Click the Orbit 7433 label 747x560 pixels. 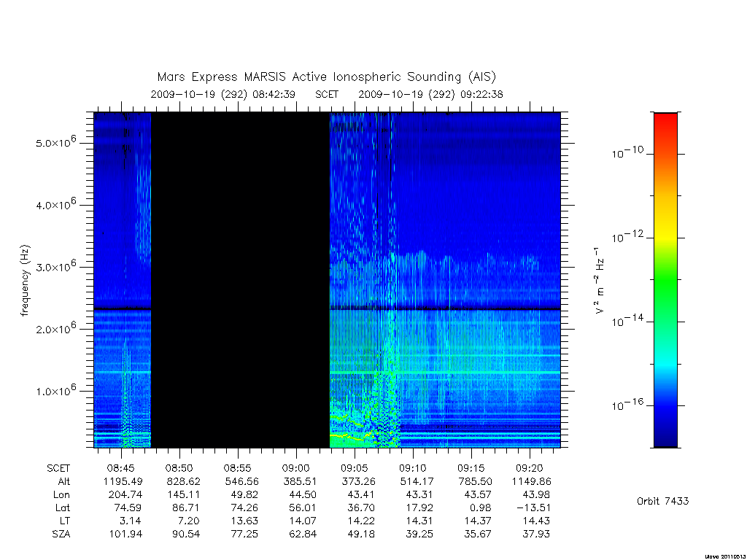pyautogui.click(x=662, y=501)
